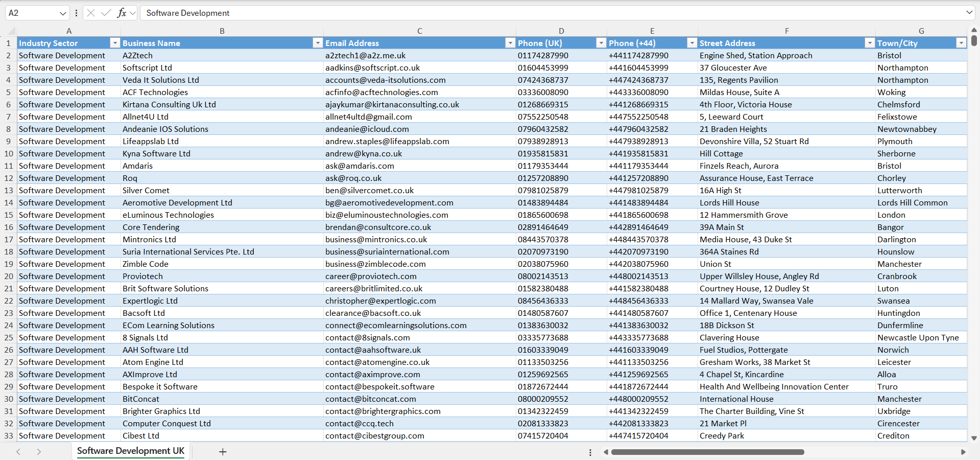Viewport: 980px width, 460px height.
Task: Open the fx function dropdown arrow
Action: point(133,13)
